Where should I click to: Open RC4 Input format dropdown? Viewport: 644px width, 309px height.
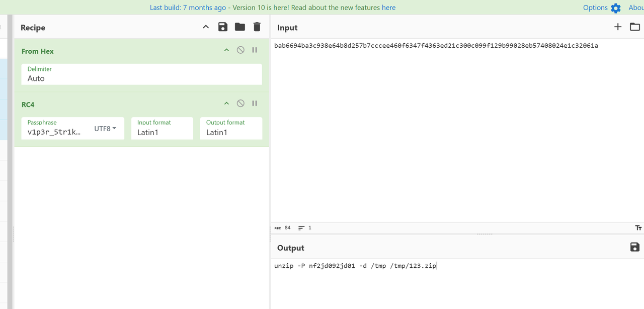click(162, 132)
